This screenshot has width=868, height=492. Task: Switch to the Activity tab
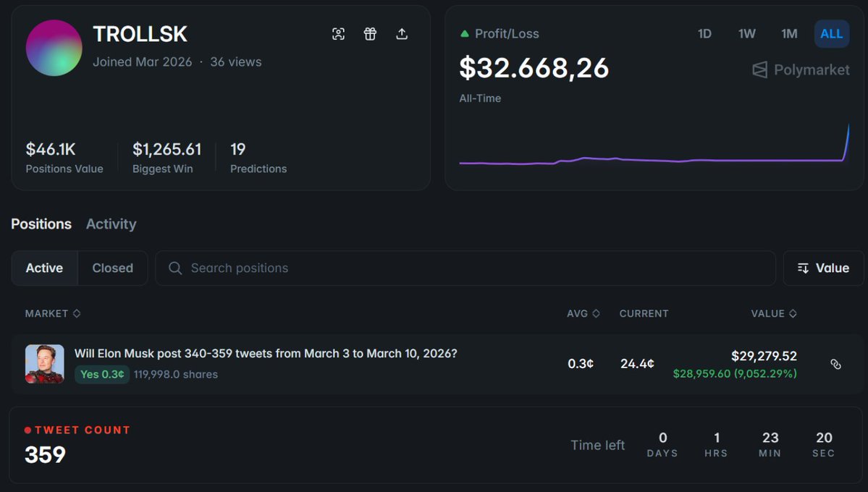(111, 224)
